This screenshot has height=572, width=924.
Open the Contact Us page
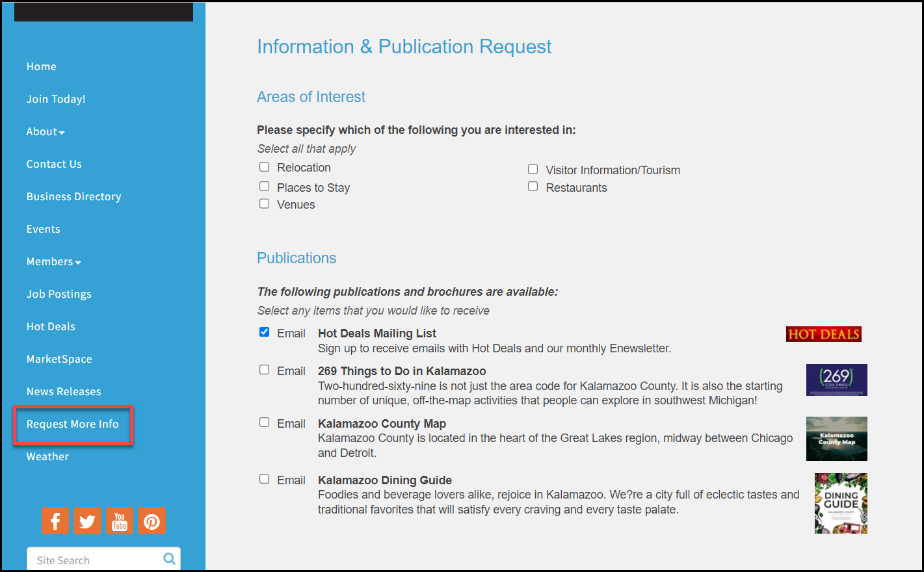point(54,164)
